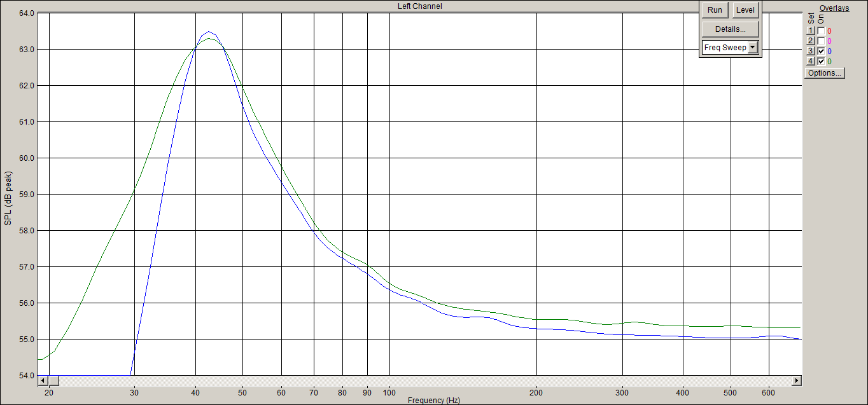Store the curve to overlay Set 3

point(811,51)
